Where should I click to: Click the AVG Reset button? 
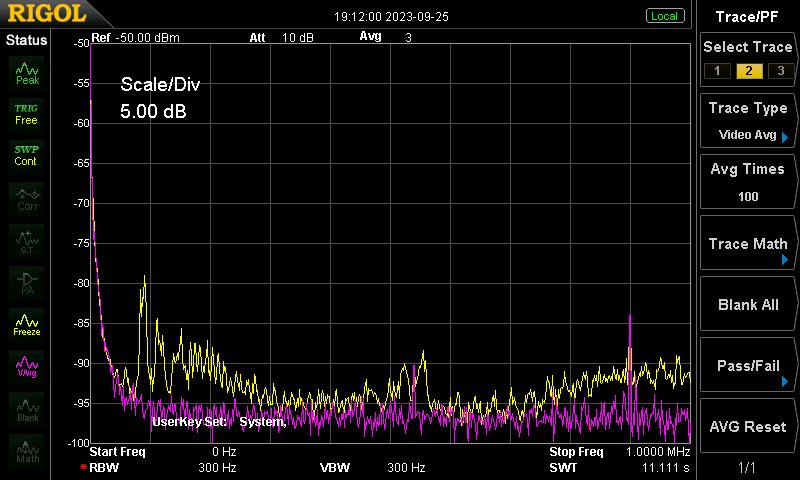[747, 426]
